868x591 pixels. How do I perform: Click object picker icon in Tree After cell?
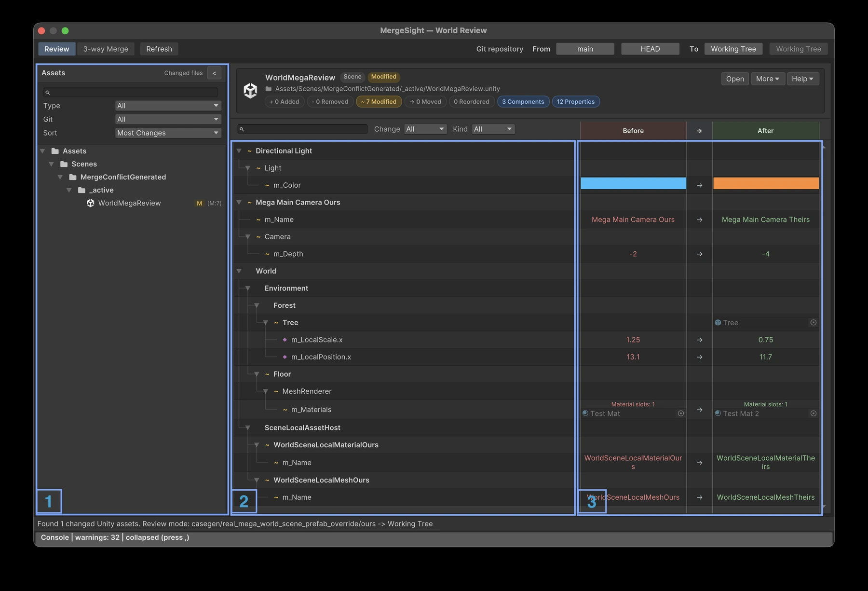point(814,323)
